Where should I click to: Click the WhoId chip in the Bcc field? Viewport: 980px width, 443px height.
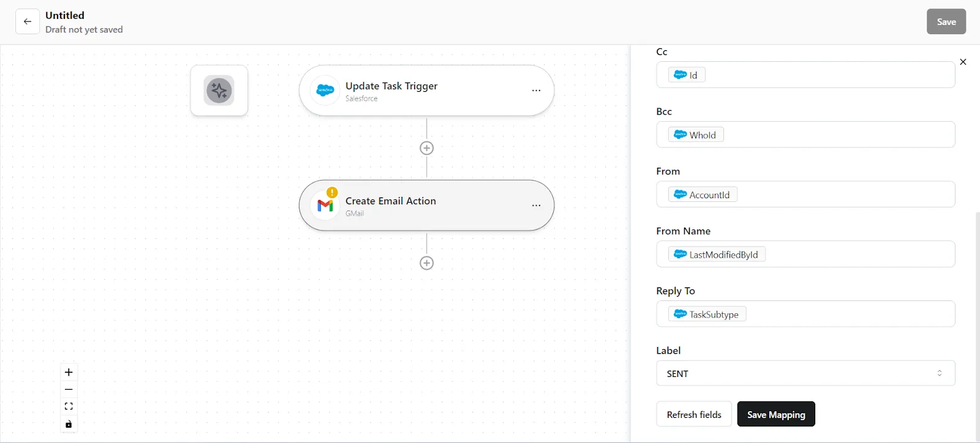(696, 135)
